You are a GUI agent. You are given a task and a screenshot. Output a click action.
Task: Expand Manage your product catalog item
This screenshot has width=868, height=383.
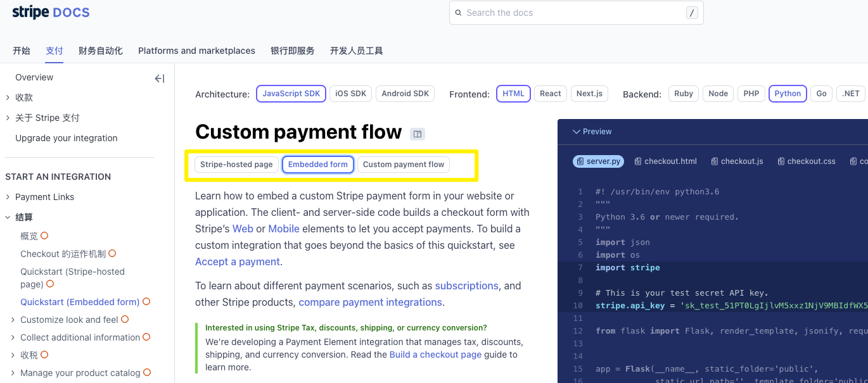click(13, 373)
